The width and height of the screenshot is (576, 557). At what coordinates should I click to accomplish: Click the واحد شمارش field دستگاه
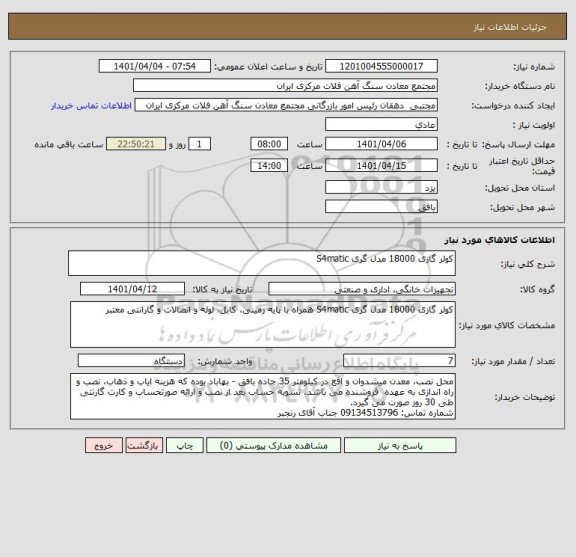[131, 361]
